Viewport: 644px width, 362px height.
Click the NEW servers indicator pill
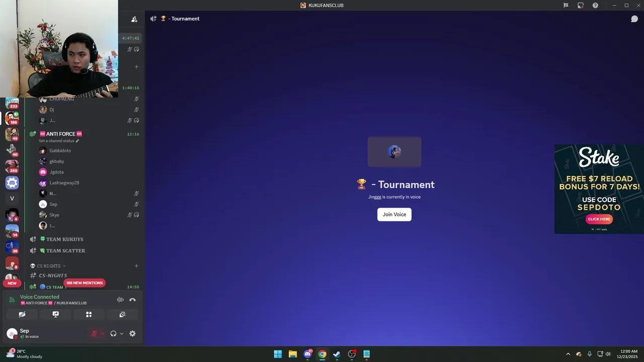(12, 283)
